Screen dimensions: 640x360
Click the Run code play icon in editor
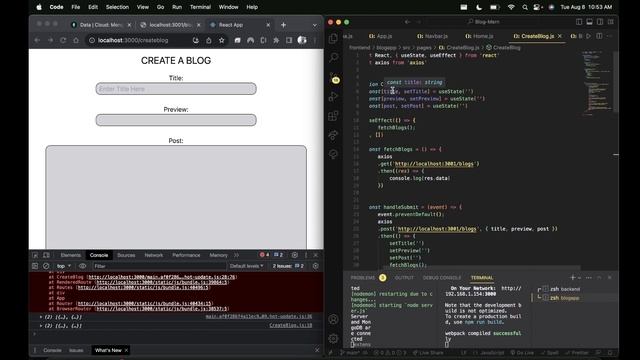click(588, 36)
